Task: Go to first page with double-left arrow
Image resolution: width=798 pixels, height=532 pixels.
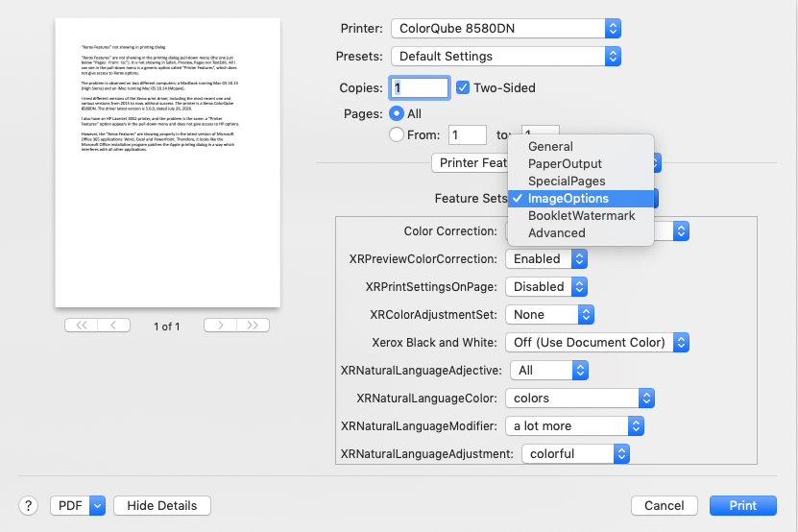Action: (x=82, y=326)
